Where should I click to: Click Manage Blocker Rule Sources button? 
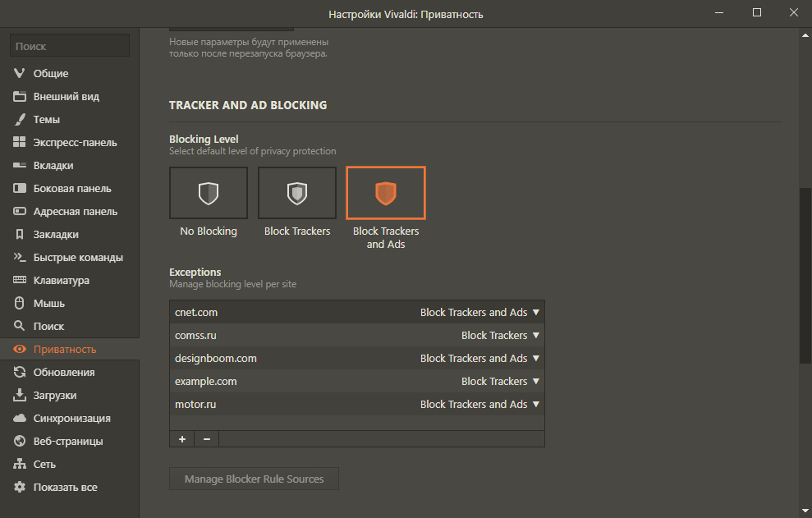pyautogui.click(x=254, y=479)
